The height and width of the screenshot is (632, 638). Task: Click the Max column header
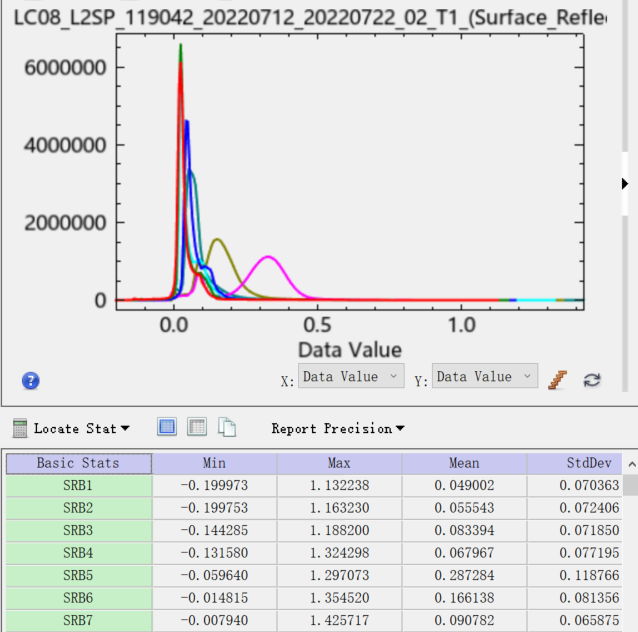tap(339, 464)
